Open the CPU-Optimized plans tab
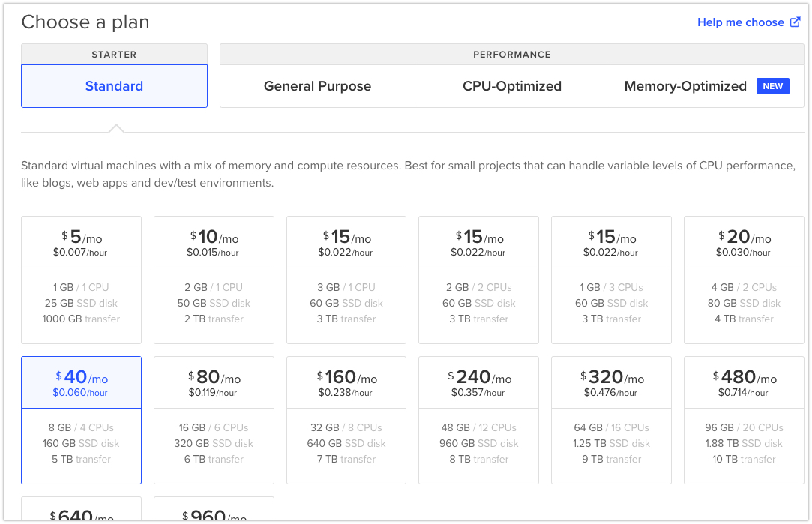812x524 pixels. click(512, 86)
